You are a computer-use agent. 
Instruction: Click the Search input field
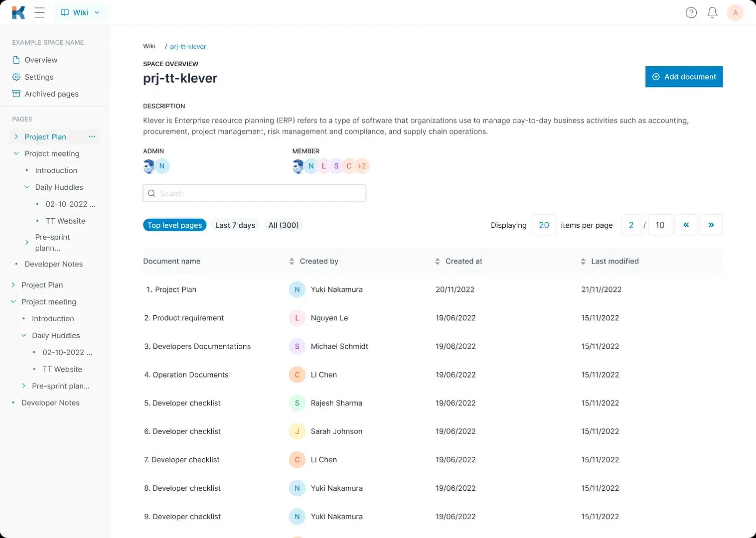pos(254,194)
